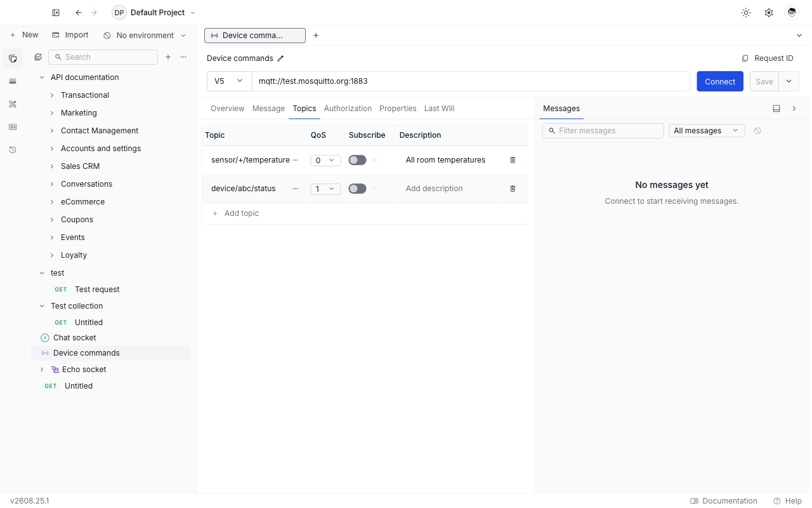The height and width of the screenshot is (508, 812).
Task: Open the Help link
Action: pyautogui.click(x=788, y=501)
